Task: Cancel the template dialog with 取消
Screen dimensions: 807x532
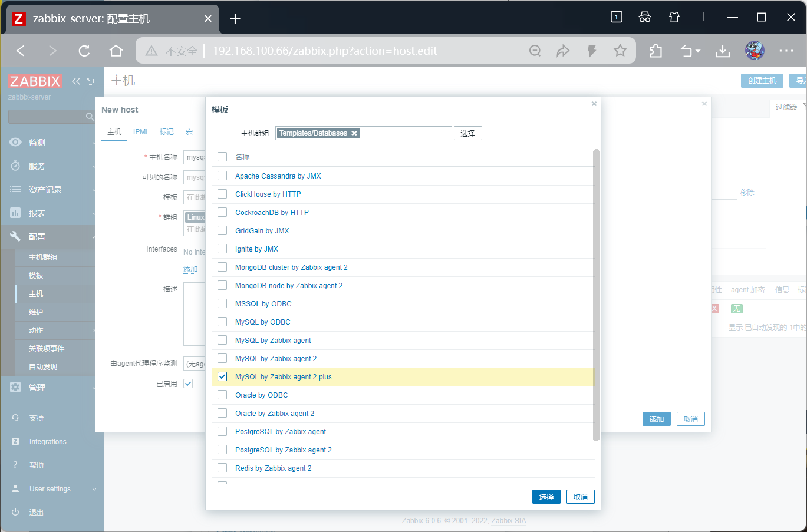Action: click(x=581, y=497)
